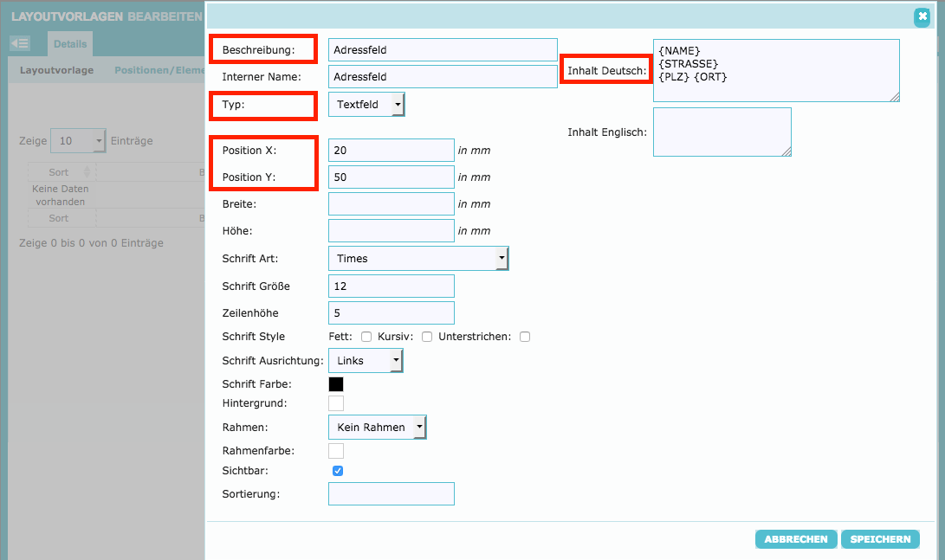Close the dialog with the X icon
The width and height of the screenshot is (945, 560).
pos(922,16)
